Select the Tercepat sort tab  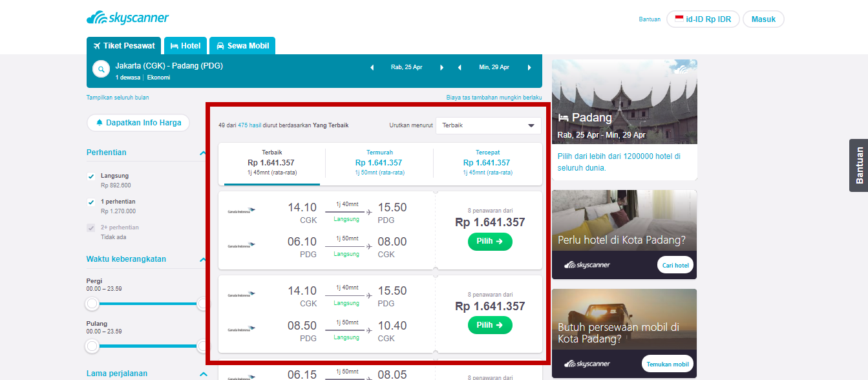487,164
